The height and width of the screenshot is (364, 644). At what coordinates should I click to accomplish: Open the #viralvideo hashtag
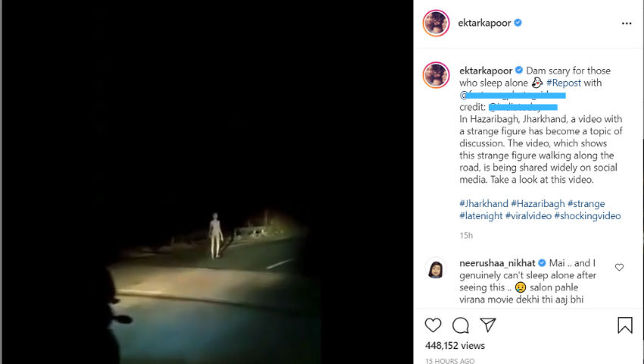pyautogui.click(x=528, y=216)
